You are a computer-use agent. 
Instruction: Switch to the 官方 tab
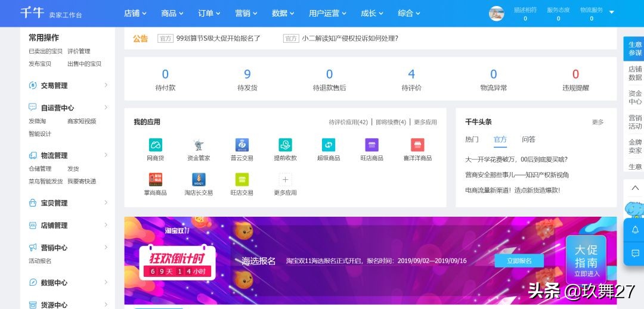pos(500,139)
